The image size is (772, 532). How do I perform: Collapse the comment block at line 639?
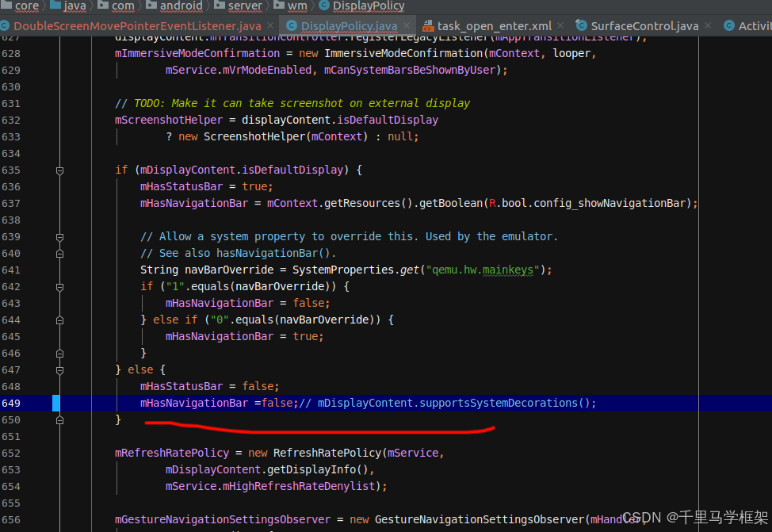pyautogui.click(x=59, y=237)
